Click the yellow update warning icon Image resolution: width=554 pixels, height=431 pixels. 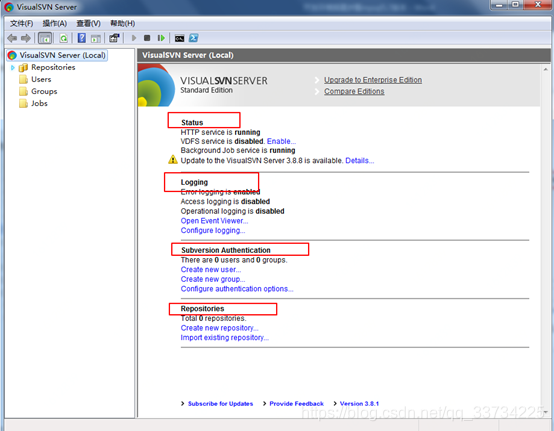click(173, 160)
